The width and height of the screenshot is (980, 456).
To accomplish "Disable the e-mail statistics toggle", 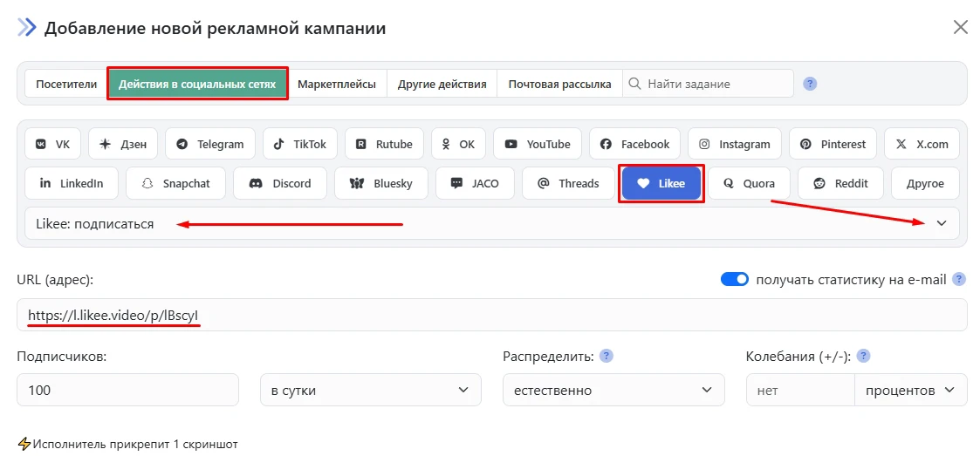I will click(x=735, y=280).
